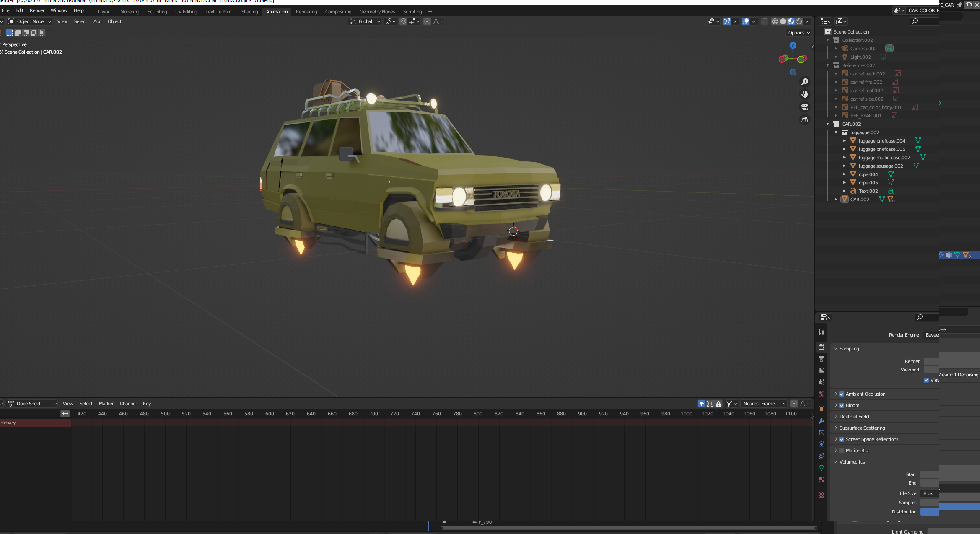Toggle the camera view gizmo

click(805, 107)
